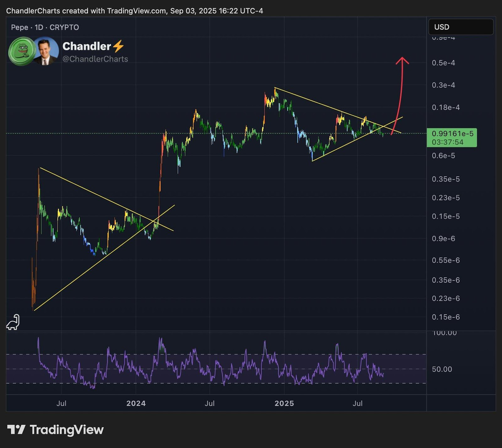Click the Chandler name label
This screenshot has height=448, width=502.
tap(87, 46)
